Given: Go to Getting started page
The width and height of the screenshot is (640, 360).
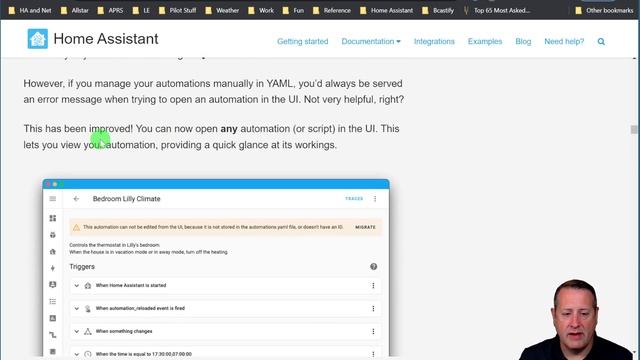Looking at the screenshot, I should pyautogui.click(x=302, y=42).
